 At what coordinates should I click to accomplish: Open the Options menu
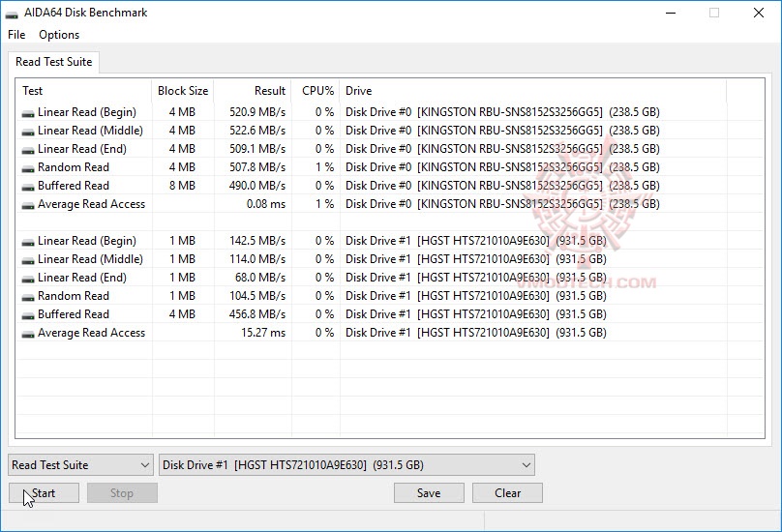click(x=59, y=35)
